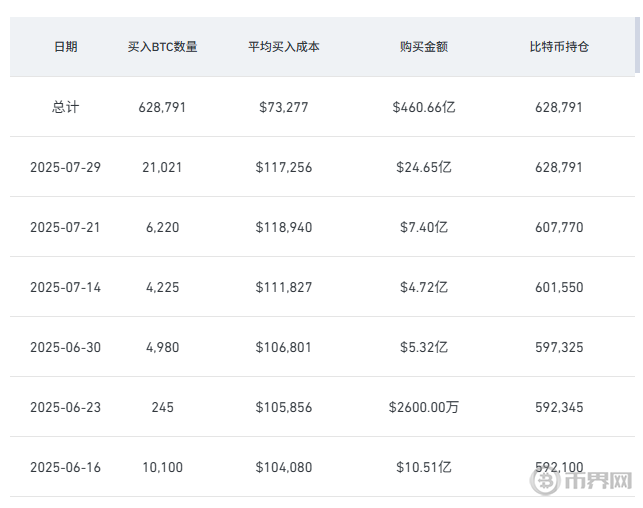Click the 币界网 coin logo icon

click(x=546, y=481)
